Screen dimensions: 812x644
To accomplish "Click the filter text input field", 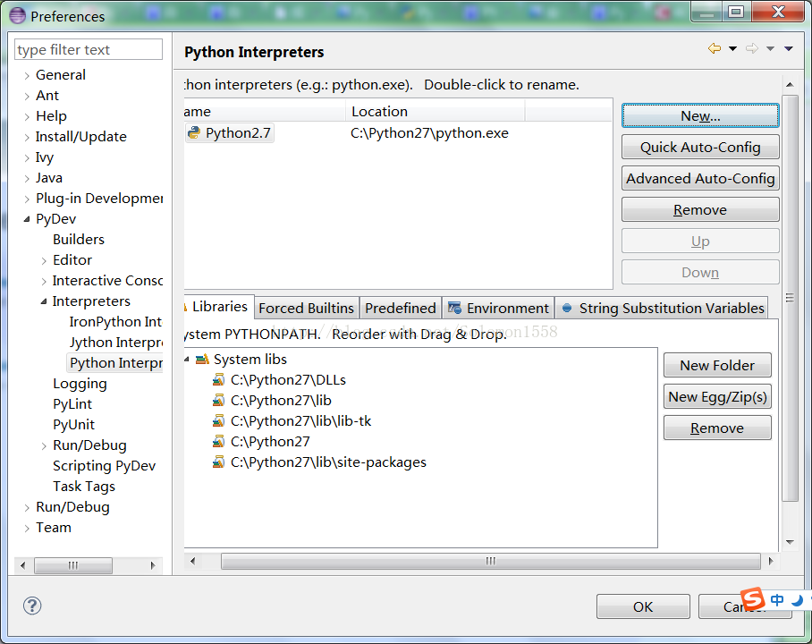I will [88, 49].
